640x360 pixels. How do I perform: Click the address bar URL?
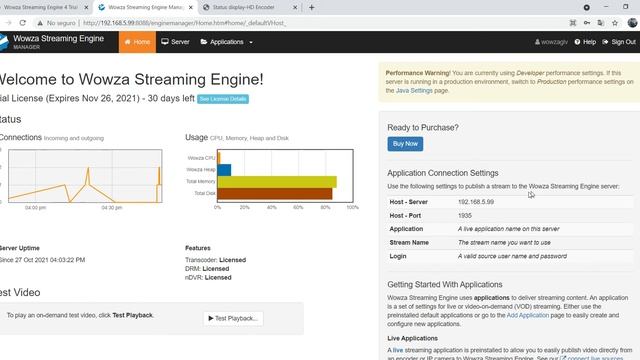(184, 23)
